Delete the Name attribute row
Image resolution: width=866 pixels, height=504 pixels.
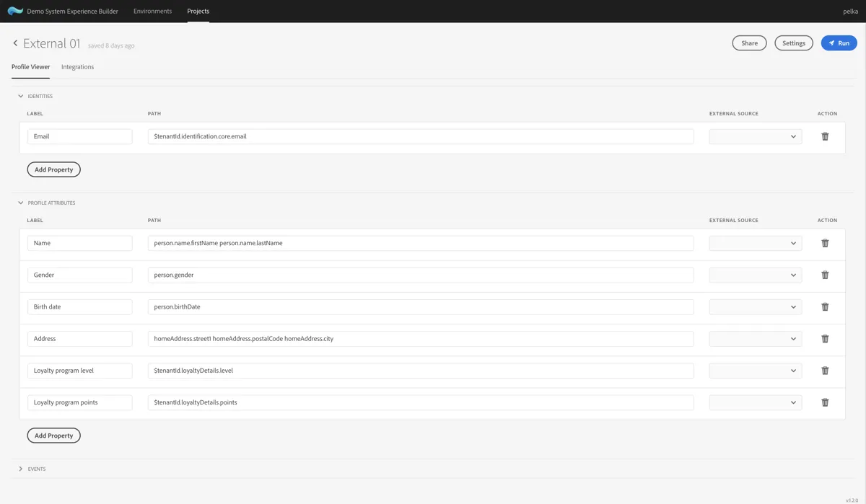point(825,243)
